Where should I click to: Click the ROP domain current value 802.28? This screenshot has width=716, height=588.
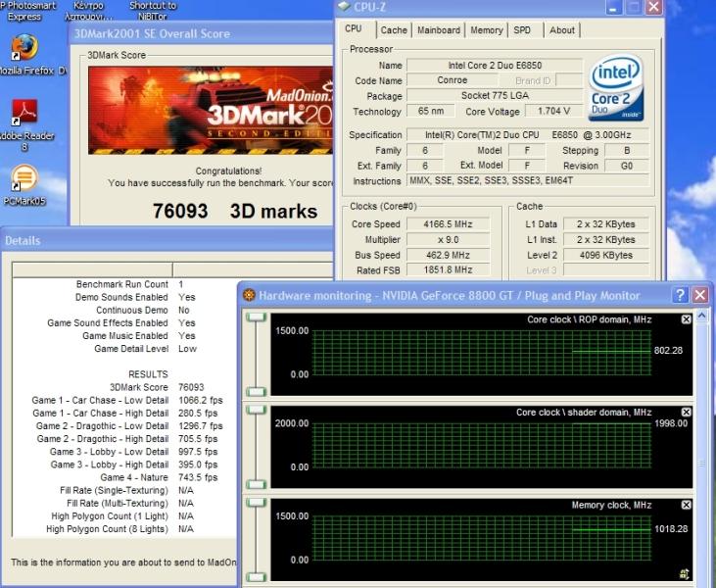[668, 351]
